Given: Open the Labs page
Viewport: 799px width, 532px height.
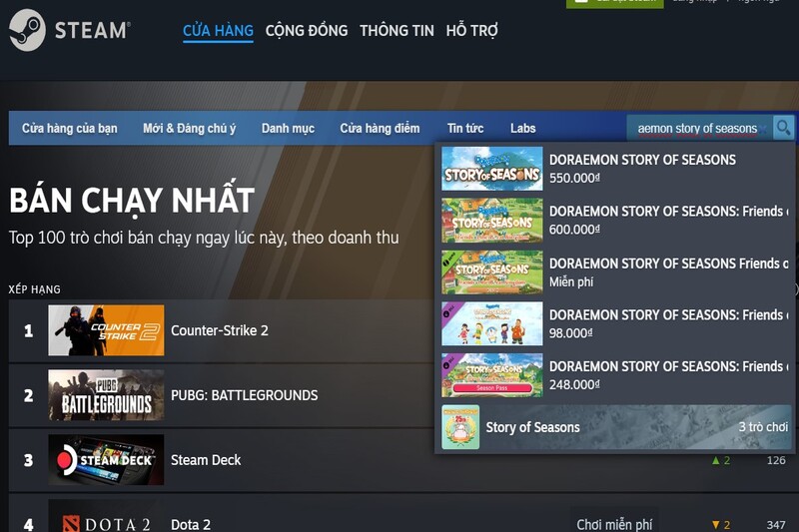Looking at the screenshot, I should [522, 129].
